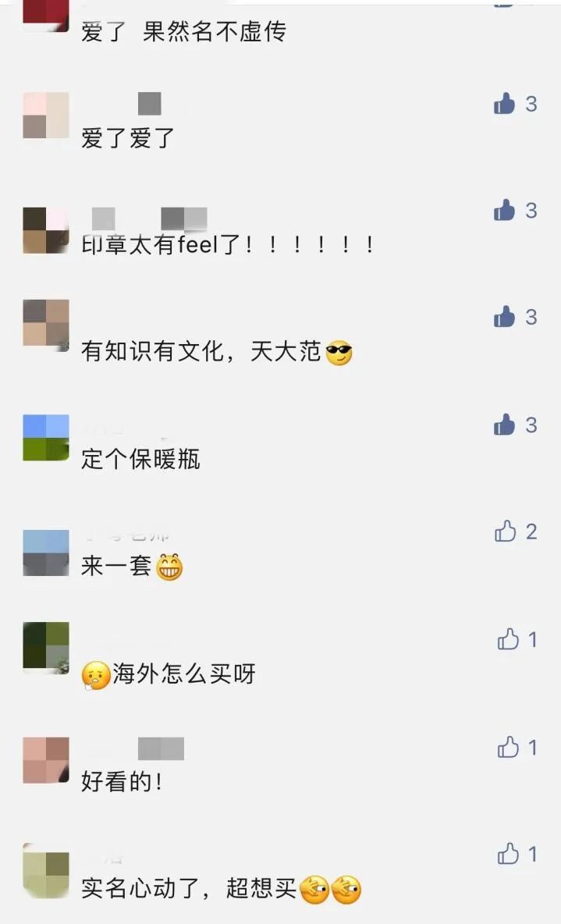Tap thumbs-up next to "好看的!"
561x924 pixels.
pos(508,747)
